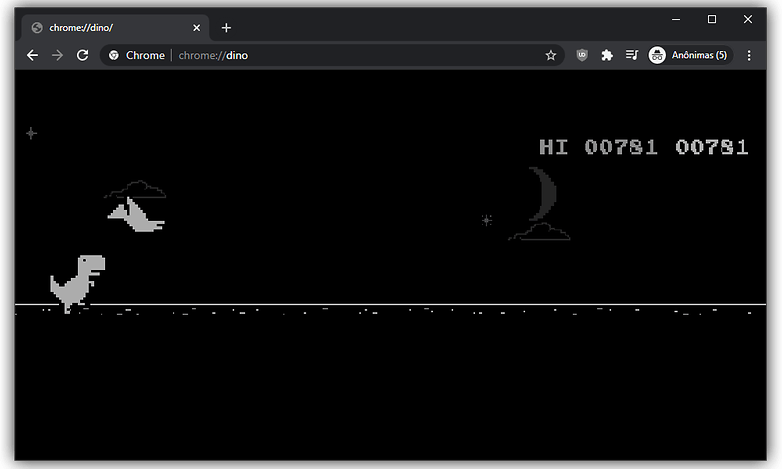Open the media control playlist icon

pyautogui.click(x=632, y=55)
